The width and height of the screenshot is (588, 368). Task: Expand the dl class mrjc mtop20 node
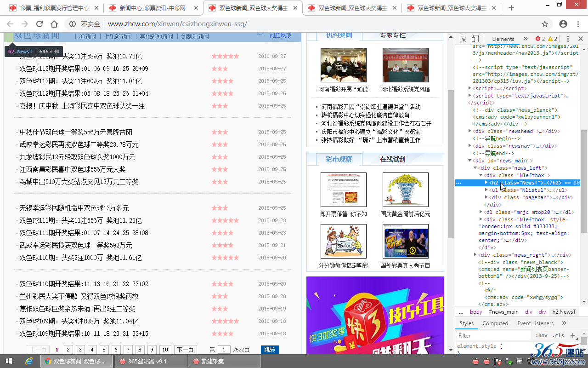(481, 212)
